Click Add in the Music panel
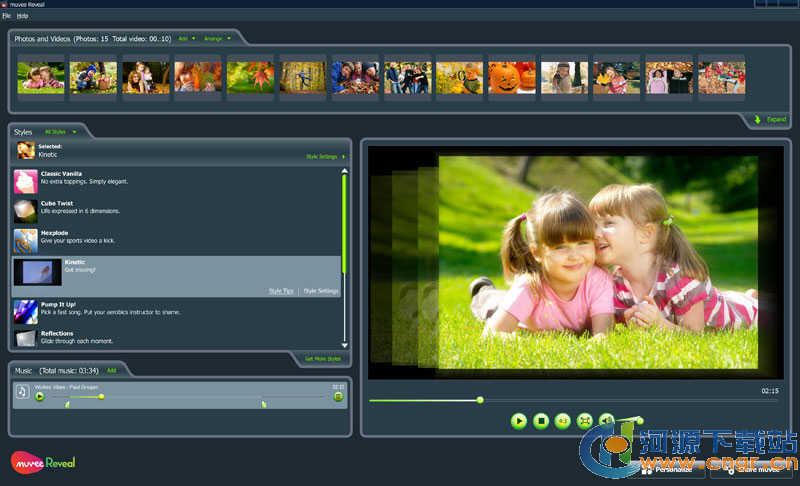The width and height of the screenshot is (800, 486). coord(112,370)
